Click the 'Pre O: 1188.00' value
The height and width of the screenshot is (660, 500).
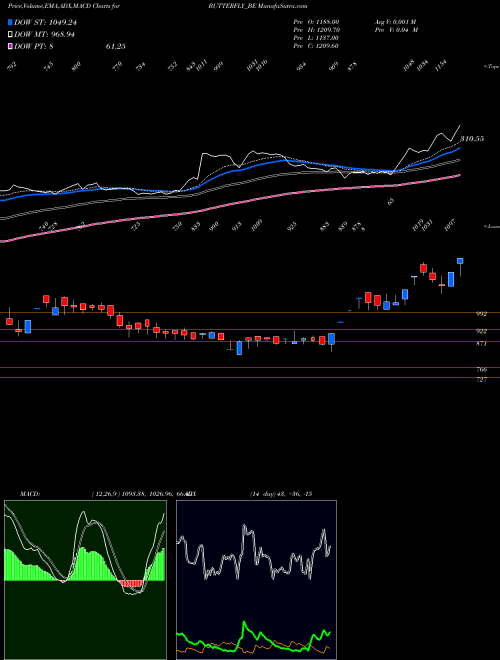coord(316,22)
